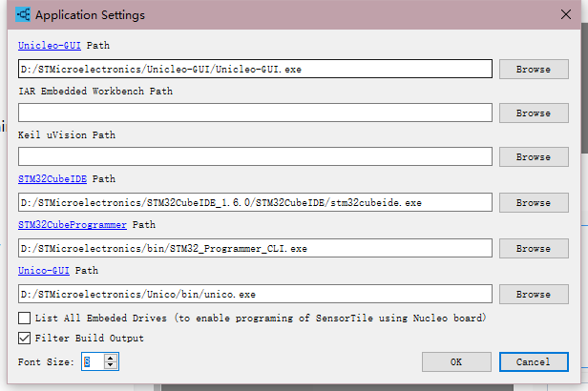This screenshot has width=588, height=391.
Task: Uncheck Filter Build Output
Action: coord(25,339)
